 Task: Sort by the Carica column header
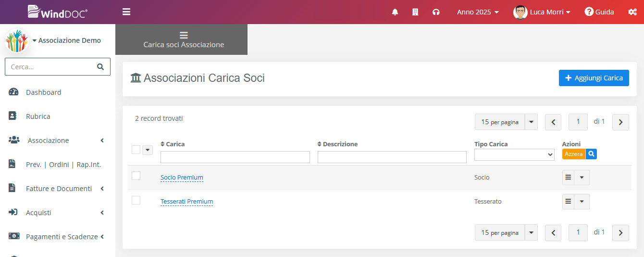(173, 144)
